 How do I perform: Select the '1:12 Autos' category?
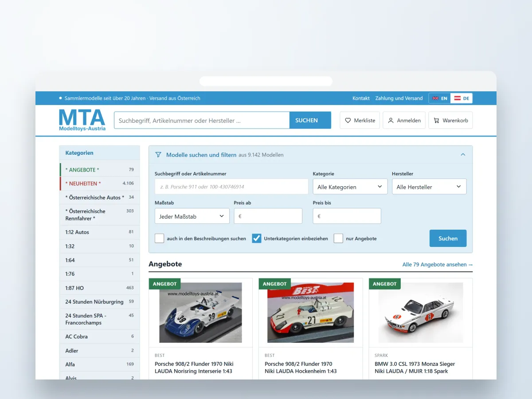point(100,232)
